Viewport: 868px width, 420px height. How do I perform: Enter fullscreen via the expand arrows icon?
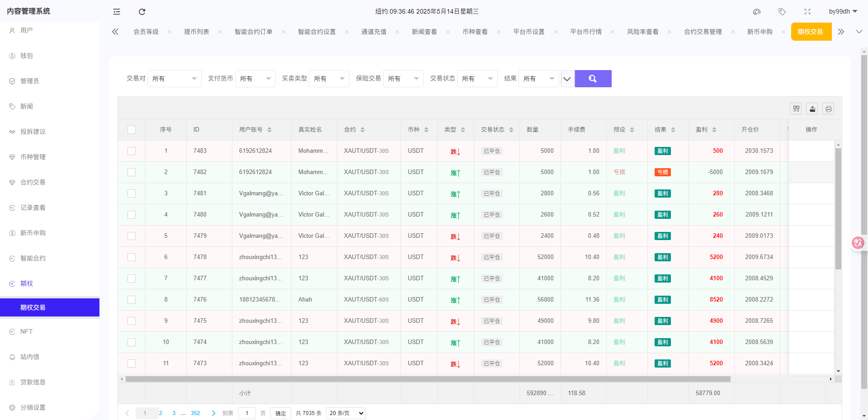[807, 12]
